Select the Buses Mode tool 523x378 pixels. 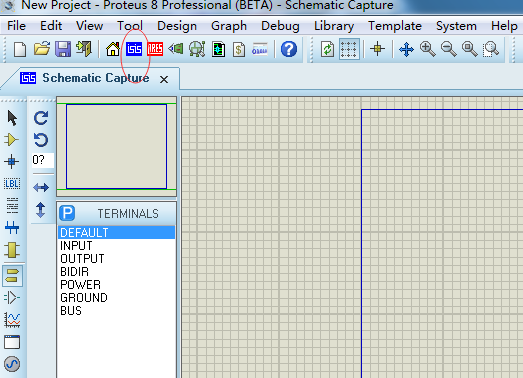coord(12,228)
